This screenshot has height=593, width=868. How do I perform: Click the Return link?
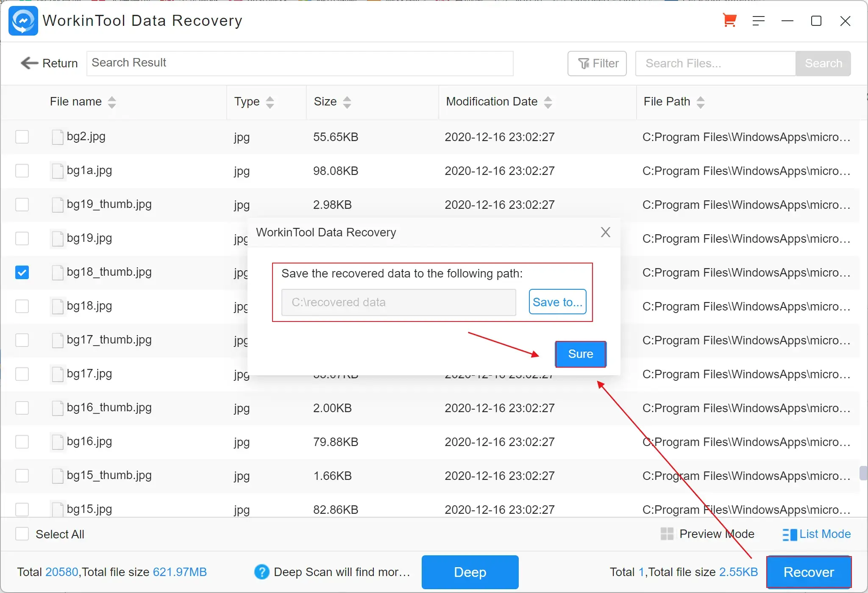[x=60, y=63]
